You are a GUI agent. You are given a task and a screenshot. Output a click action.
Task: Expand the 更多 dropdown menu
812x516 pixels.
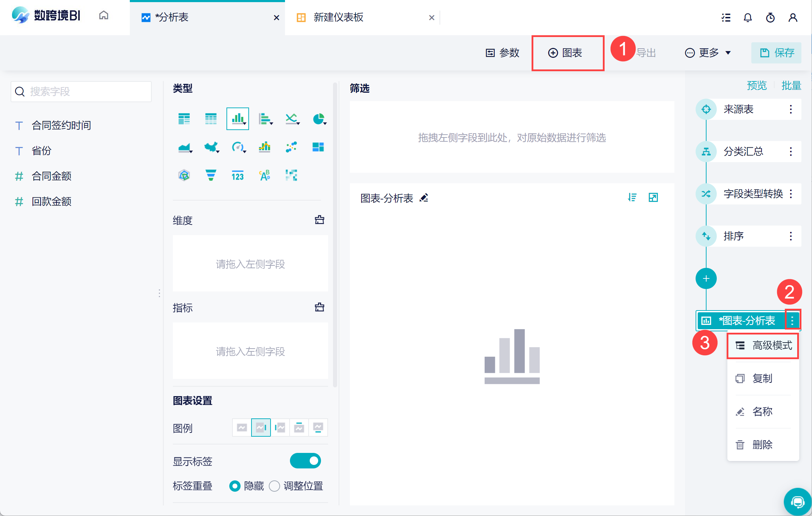pos(708,53)
